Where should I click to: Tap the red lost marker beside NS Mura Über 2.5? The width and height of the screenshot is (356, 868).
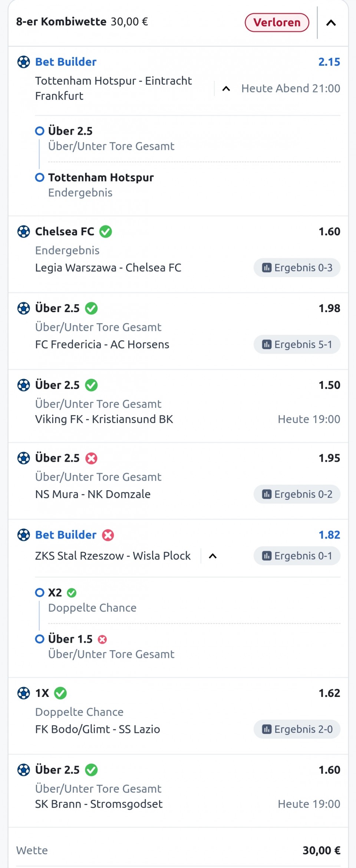pos(91,458)
